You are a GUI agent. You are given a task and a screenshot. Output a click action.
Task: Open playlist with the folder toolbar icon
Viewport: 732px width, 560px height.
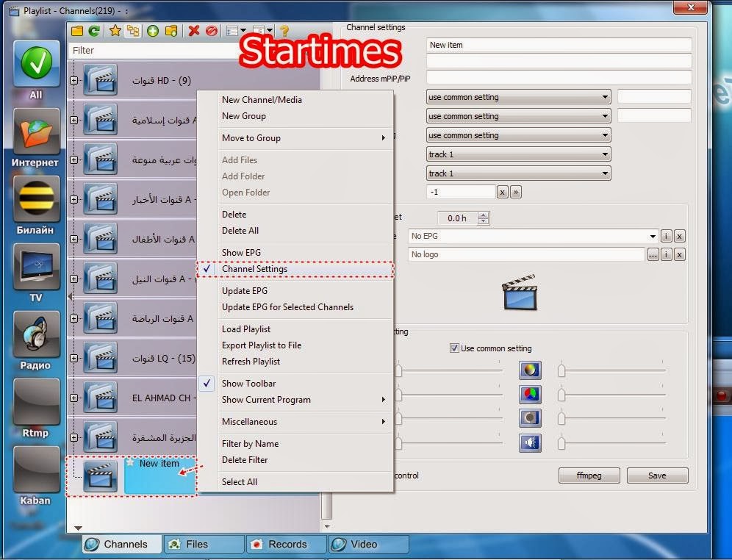coord(77,31)
